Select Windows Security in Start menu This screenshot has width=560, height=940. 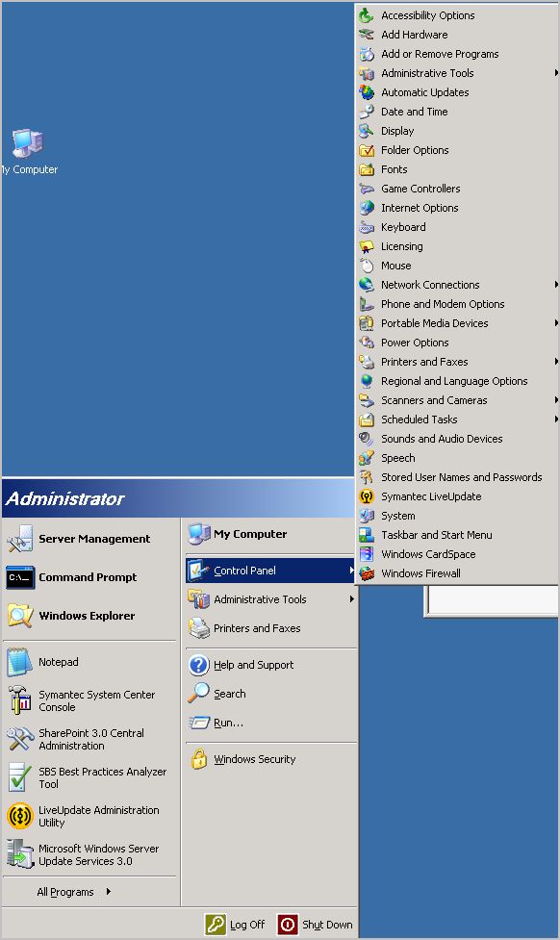(270, 759)
